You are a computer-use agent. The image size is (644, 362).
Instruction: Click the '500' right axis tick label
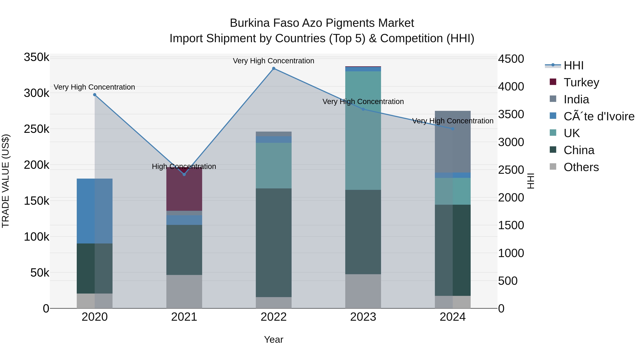click(x=508, y=281)
